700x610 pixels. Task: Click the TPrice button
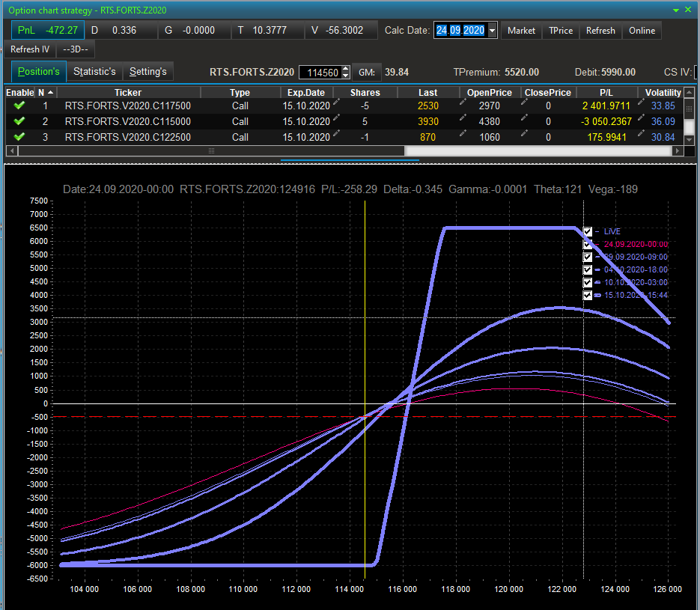point(561,31)
